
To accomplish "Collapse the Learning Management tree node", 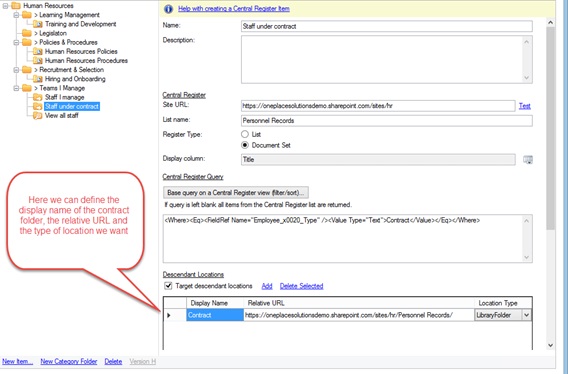I will pos(16,15).
